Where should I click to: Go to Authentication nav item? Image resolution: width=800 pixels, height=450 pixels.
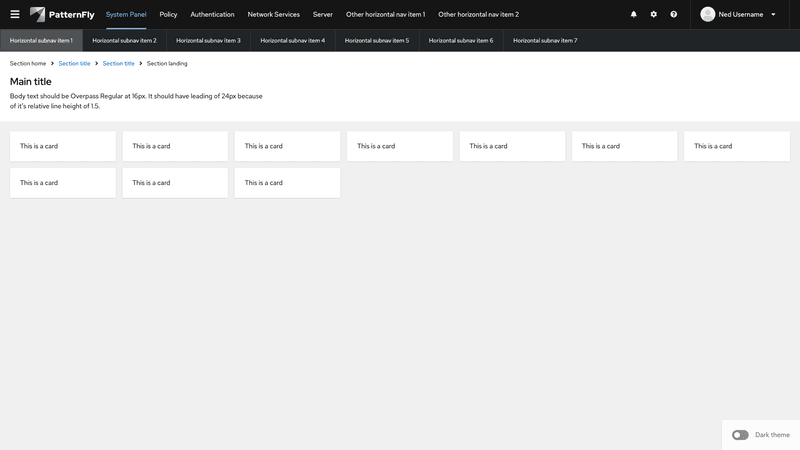(212, 15)
